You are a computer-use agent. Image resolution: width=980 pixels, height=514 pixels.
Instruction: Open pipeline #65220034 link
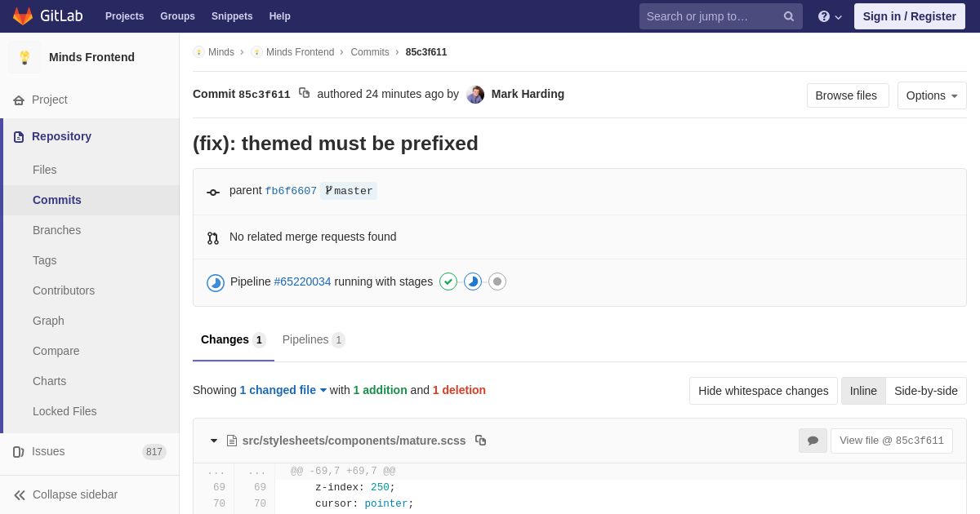(x=303, y=281)
